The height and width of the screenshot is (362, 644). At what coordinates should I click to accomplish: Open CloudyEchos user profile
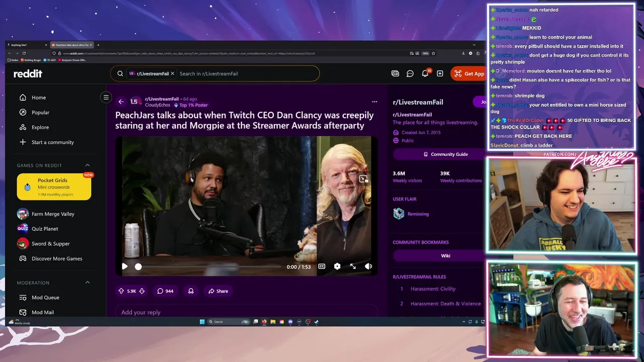tap(157, 105)
